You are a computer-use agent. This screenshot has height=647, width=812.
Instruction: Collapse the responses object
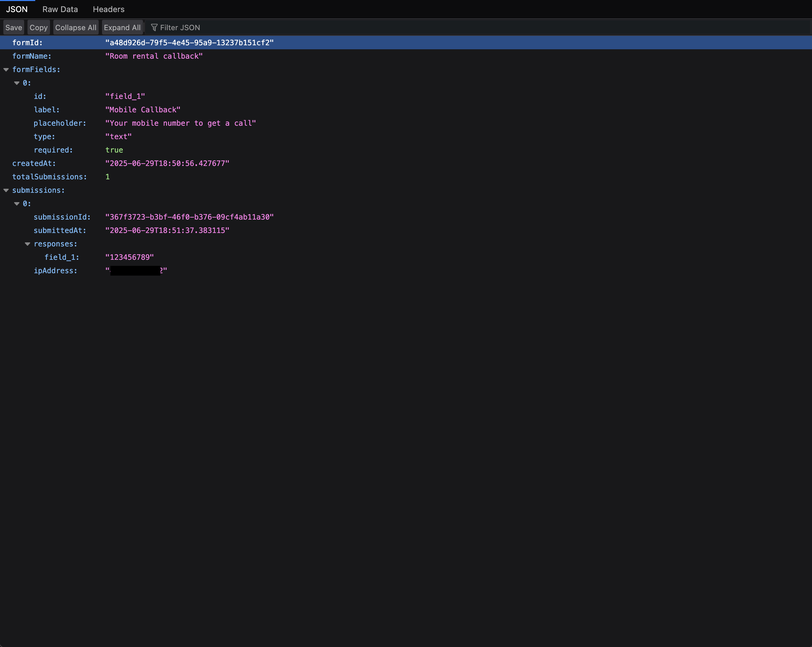(x=28, y=244)
